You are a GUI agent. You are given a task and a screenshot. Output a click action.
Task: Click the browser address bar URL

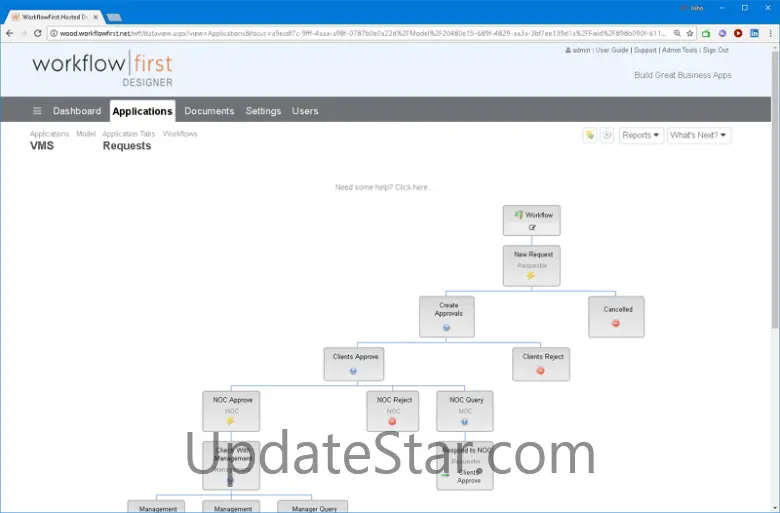pyautogui.click(x=362, y=33)
